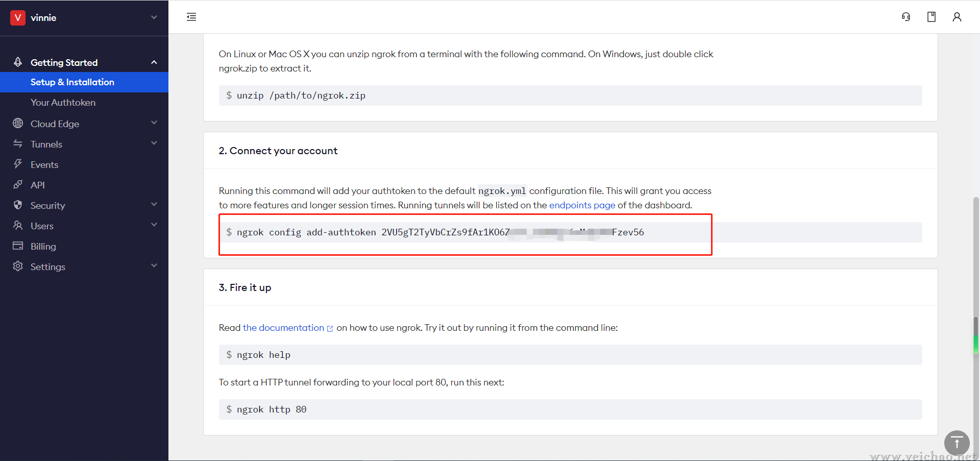
Task: Click the back-to-top arrow button
Action: pos(957,443)
